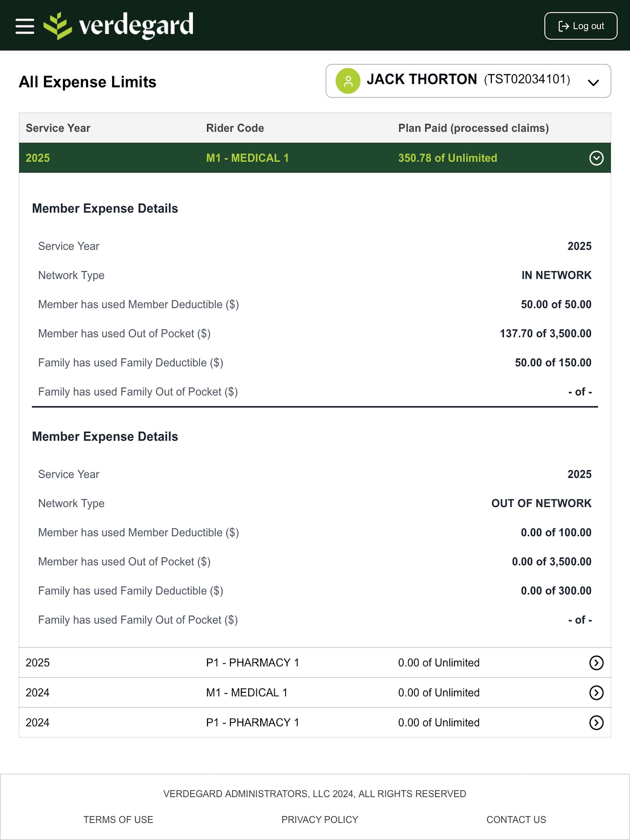Open the JACK THORTON member dropdown
This screenshot has height=840, width=630.
(468, 81)
